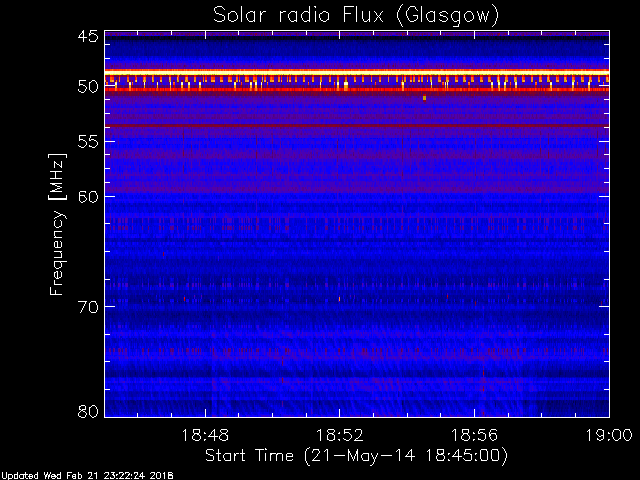
Task: Click the 50 frequency tick label
Action: click(88, 87)
